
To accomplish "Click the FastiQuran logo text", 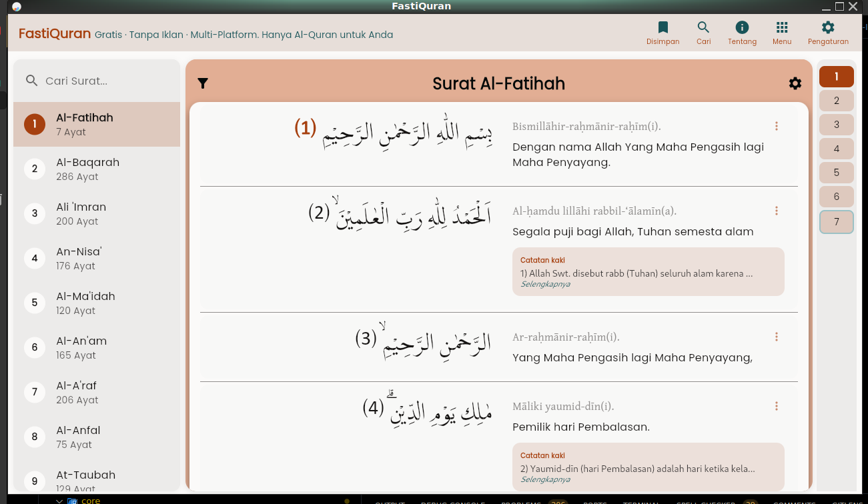I will [x=53, y=34].
